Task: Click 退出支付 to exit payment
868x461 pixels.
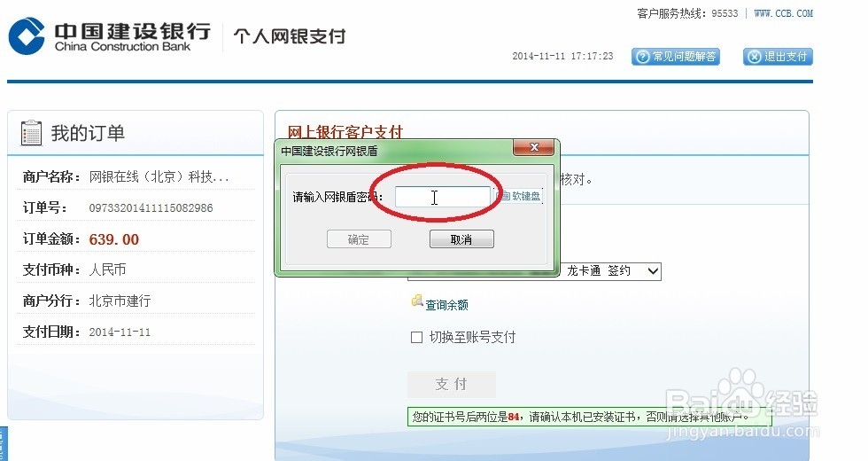Action: 778,57
